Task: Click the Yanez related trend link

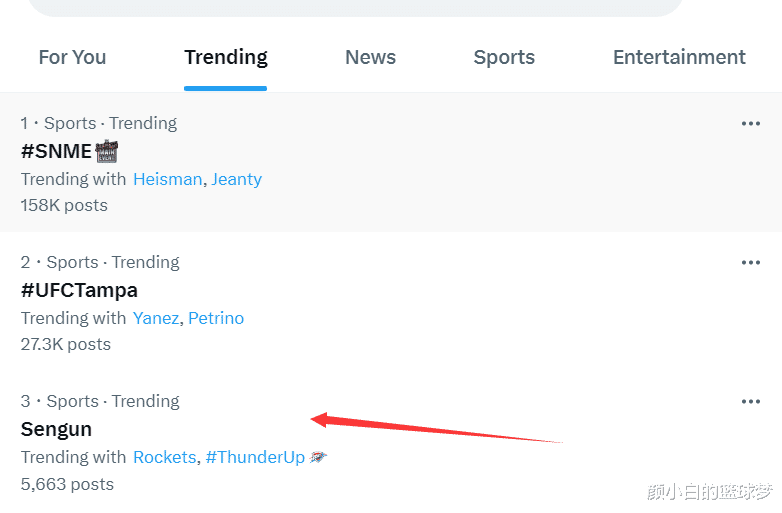Action: (x=156, y=318)
